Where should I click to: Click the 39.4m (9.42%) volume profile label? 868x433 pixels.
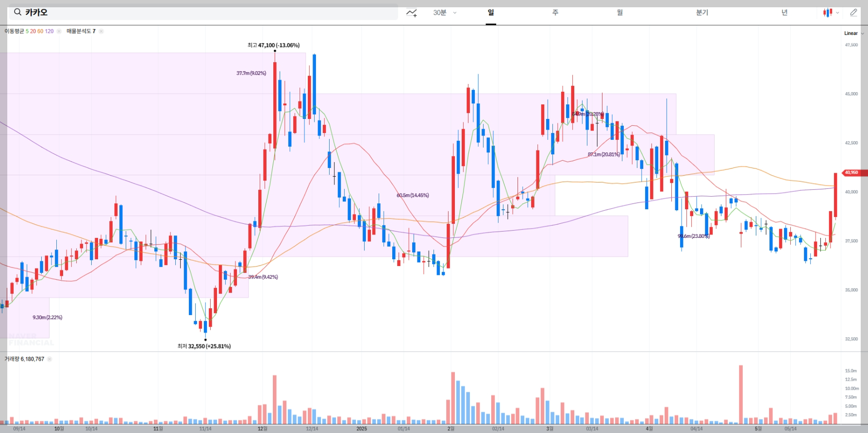(x=263, y=277)
